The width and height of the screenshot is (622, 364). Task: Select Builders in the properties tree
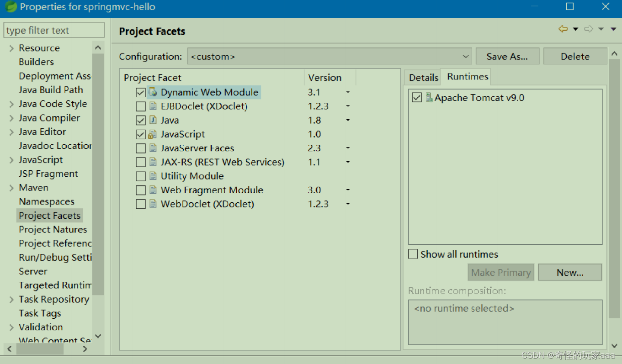36,62
